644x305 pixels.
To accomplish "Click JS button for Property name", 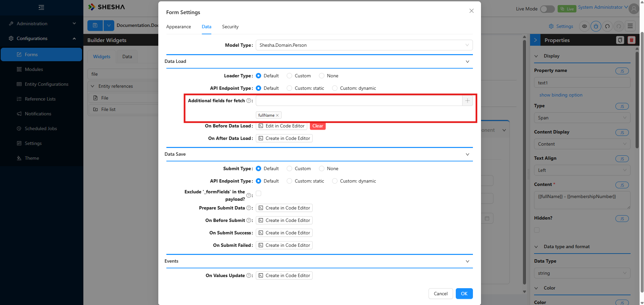I will click(622, 71).
